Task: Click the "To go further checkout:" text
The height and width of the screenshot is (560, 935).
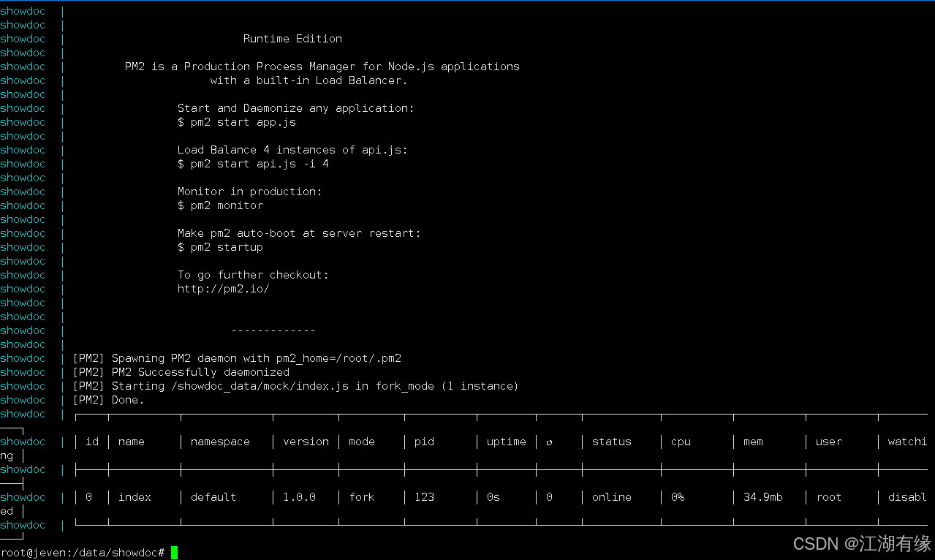Action: click(253, 275)
